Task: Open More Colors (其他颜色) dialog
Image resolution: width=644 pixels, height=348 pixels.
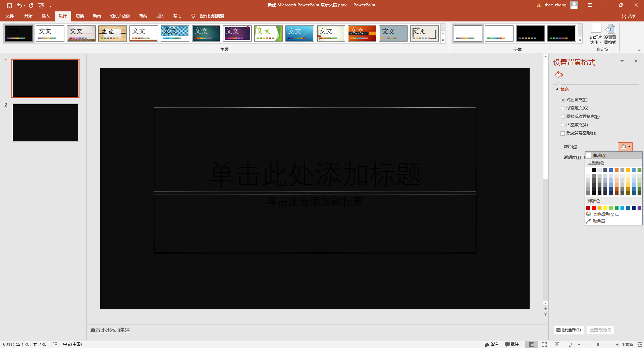Action: pyautogui.click(x=605, y=214)
